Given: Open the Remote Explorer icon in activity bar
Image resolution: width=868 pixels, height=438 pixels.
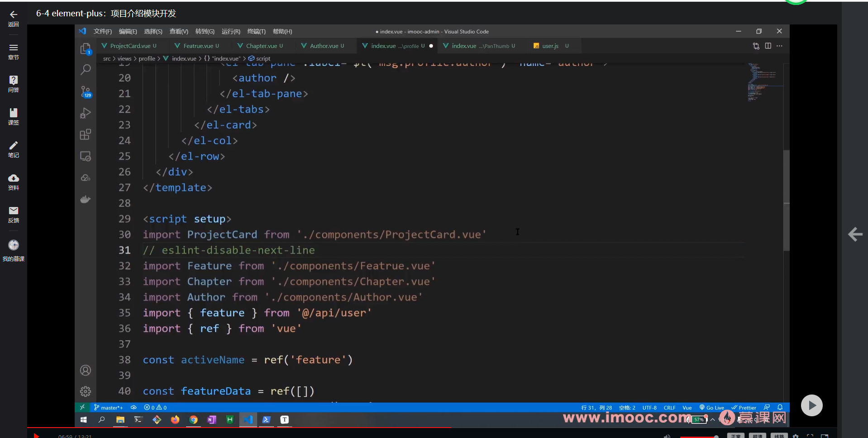Looking at the screenshot, I should [86, 156].
